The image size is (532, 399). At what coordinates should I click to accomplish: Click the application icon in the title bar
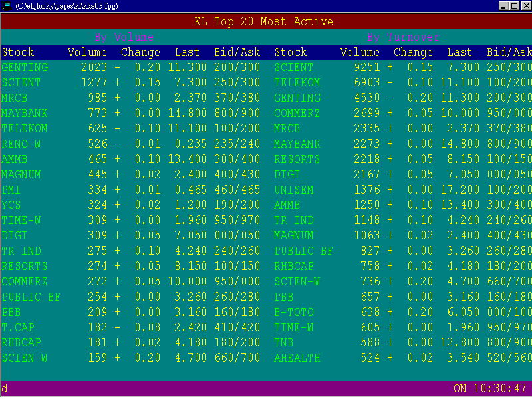pos(7,5)
